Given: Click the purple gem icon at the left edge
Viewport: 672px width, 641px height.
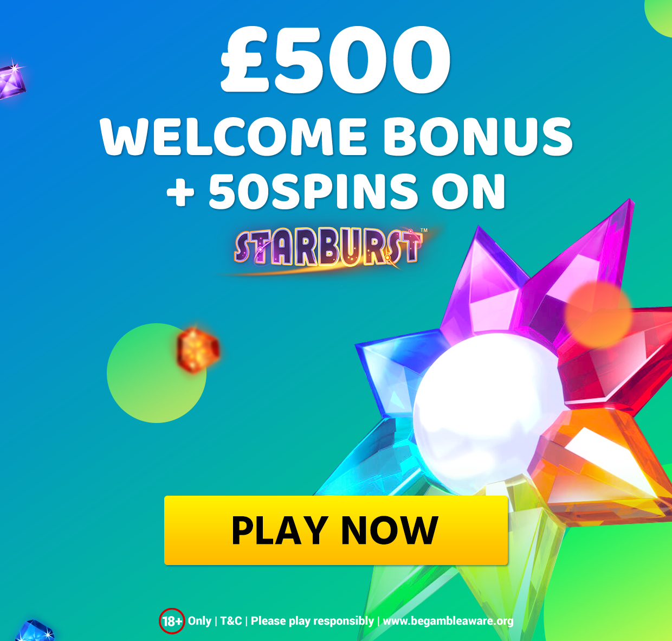Looking at the screenshot, I should click(x=12, y=81).
